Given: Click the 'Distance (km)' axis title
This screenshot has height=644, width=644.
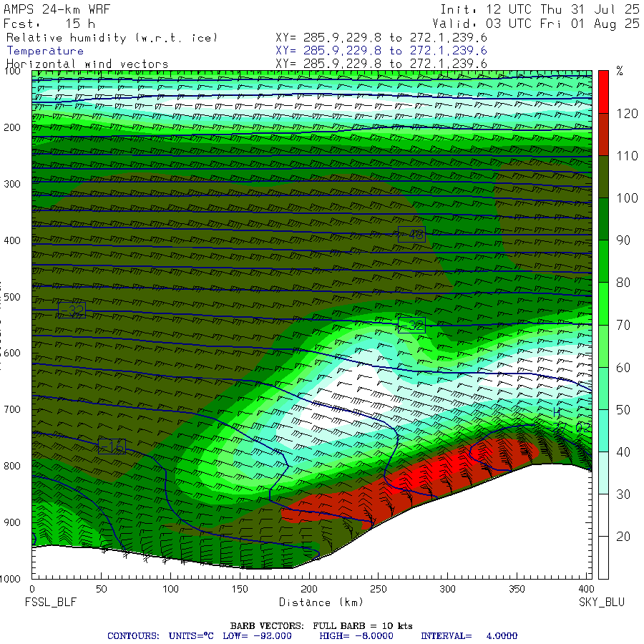Looking at the screenshot, I should tap(321, 602).
